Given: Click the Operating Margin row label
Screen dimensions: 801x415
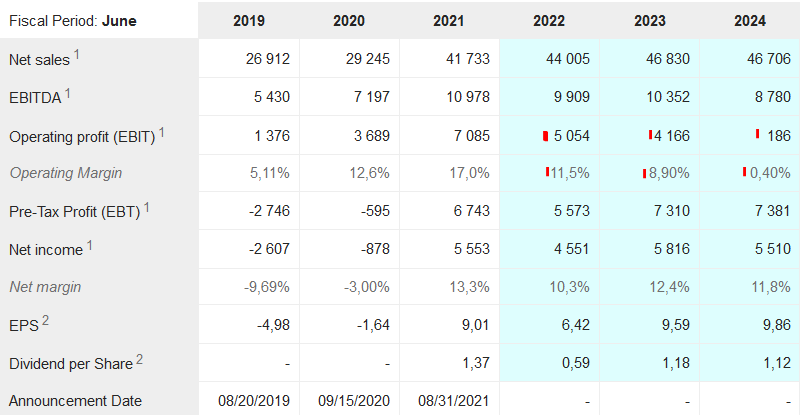Looking at the screenshot, I should 65,173.
